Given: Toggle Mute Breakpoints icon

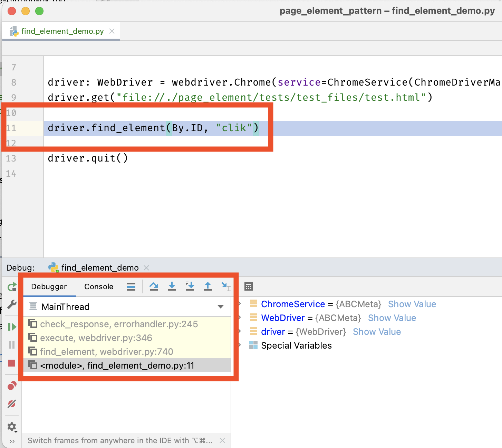Looking at the screenshot, I should pos(12,403).
